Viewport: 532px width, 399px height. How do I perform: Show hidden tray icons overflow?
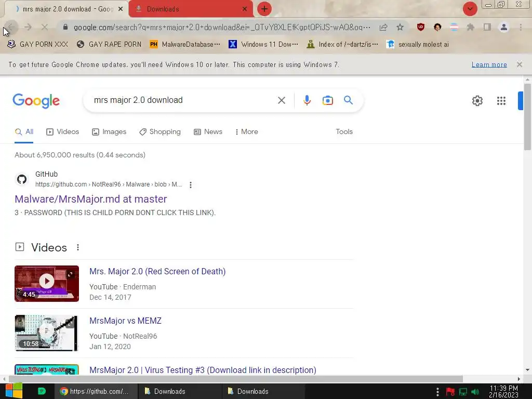(437, 392)
